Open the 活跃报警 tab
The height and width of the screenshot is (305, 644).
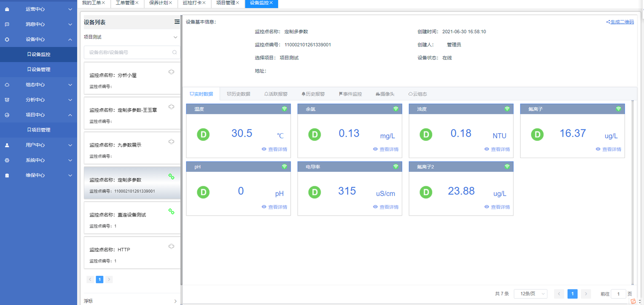(276, 94)
